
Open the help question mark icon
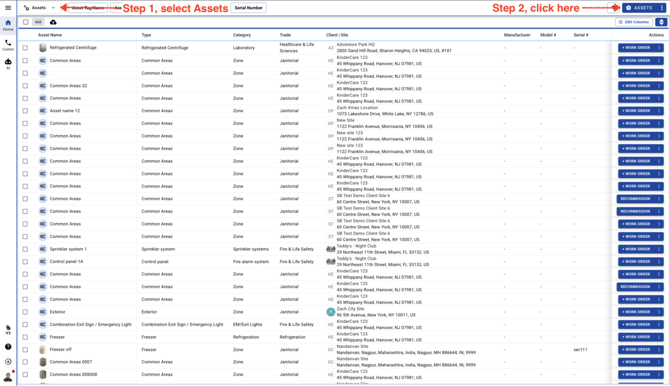pos(8,347)
